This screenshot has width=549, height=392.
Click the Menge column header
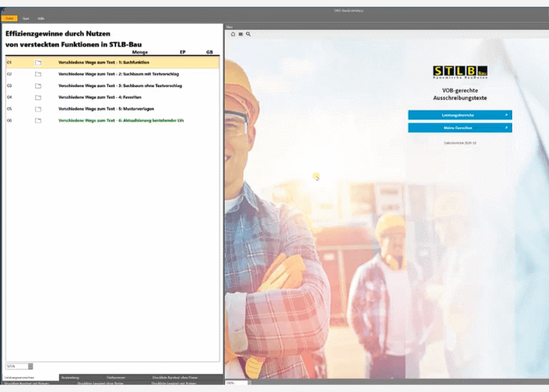click(x=140, y=52)
